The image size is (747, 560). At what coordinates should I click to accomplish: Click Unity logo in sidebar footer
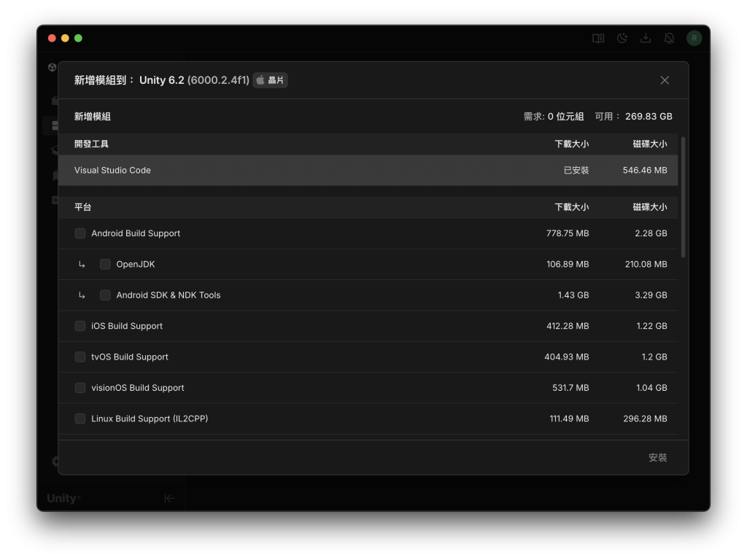point(63,498)
